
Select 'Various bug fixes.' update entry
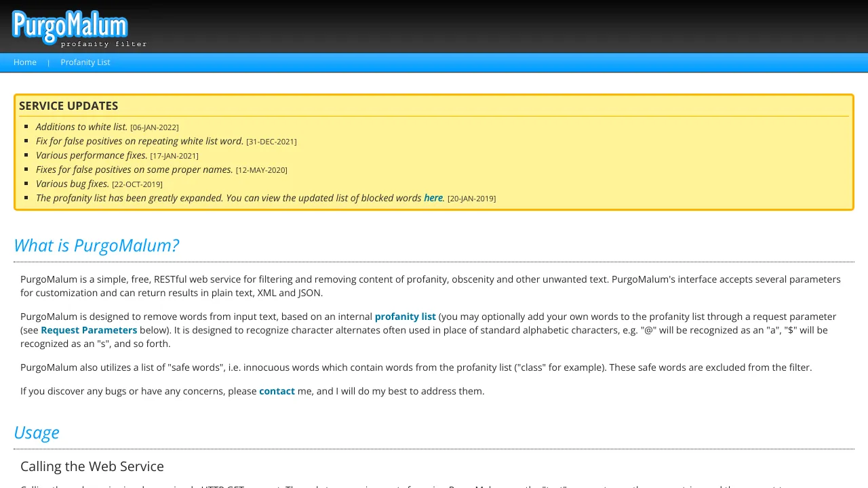(73, 184)
